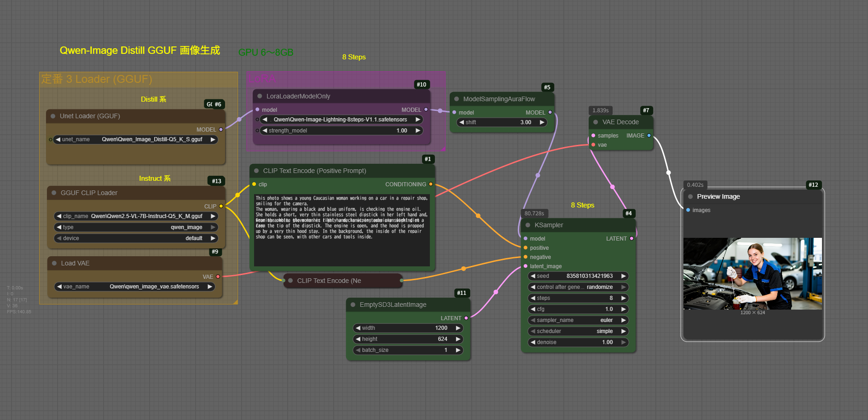Select the LoRA group title
The width and height of the screenshot is (868, 420).
[262, 79]
